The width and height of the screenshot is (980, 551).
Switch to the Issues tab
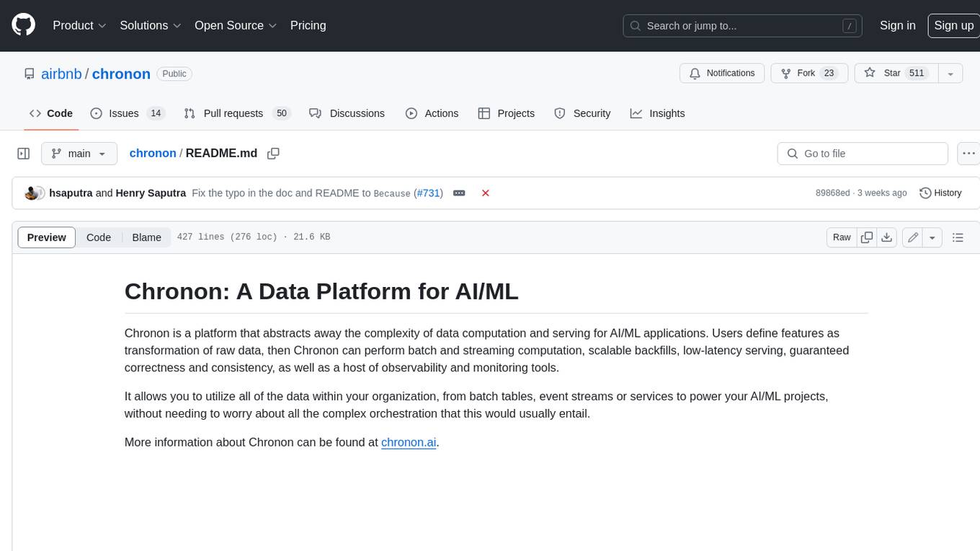tap(128, 113)
